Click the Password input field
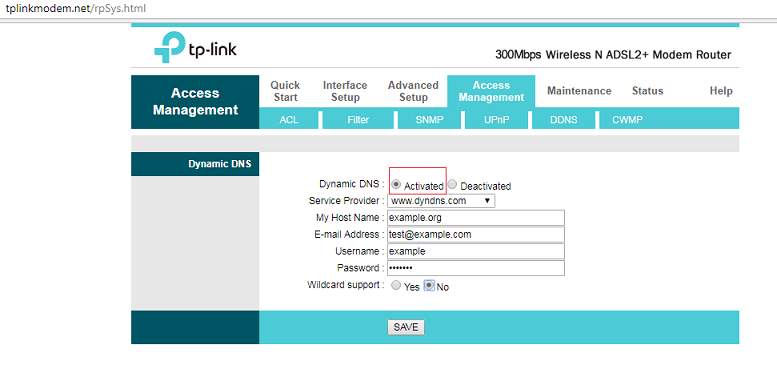The image size is (777, 385). [476, 268]
